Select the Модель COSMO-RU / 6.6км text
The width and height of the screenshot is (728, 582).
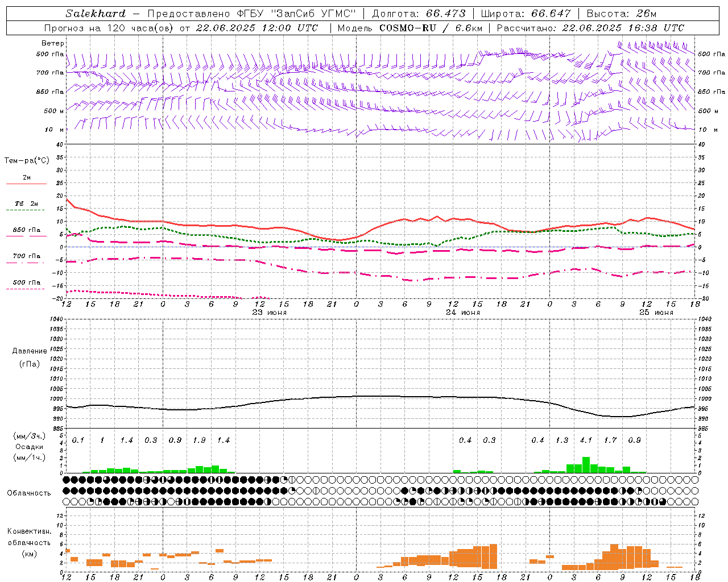[x=409, y=28]
